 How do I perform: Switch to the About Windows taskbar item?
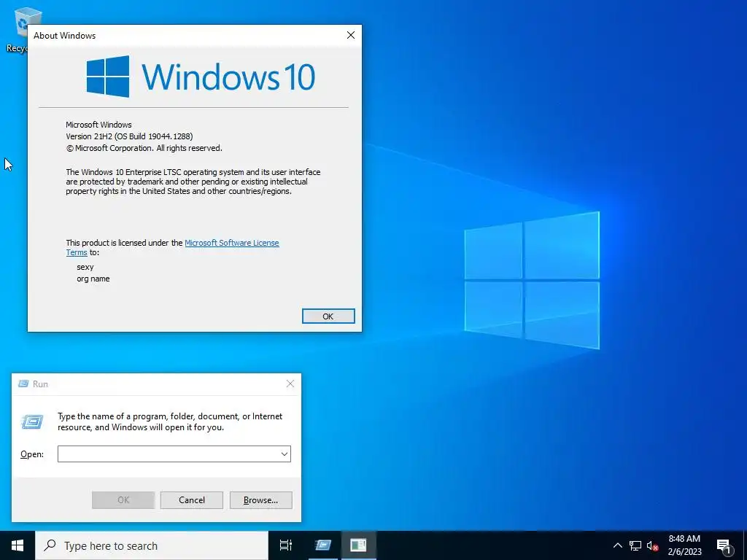click(358, 545)
